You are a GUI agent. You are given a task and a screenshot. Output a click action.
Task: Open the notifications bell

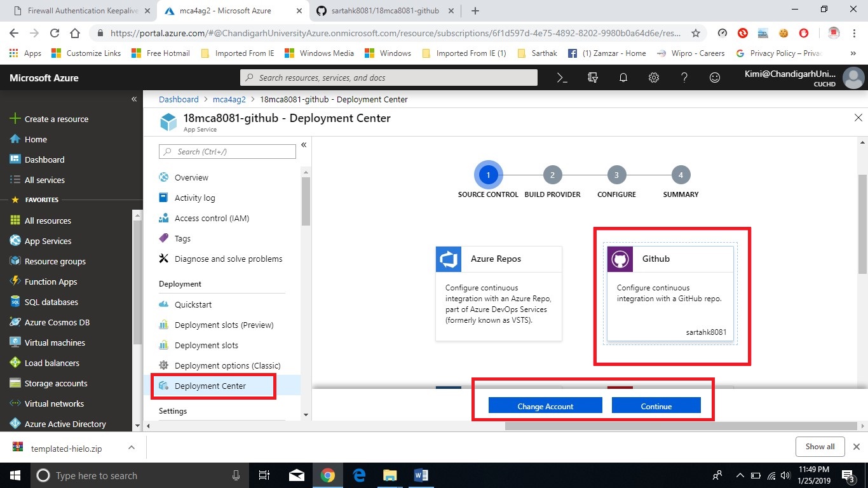623,78
